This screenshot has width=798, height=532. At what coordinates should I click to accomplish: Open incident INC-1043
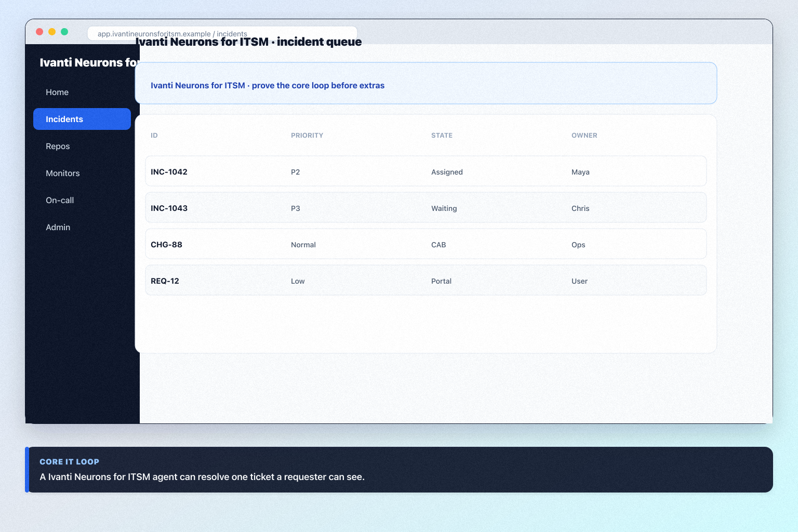click(426, 207)
